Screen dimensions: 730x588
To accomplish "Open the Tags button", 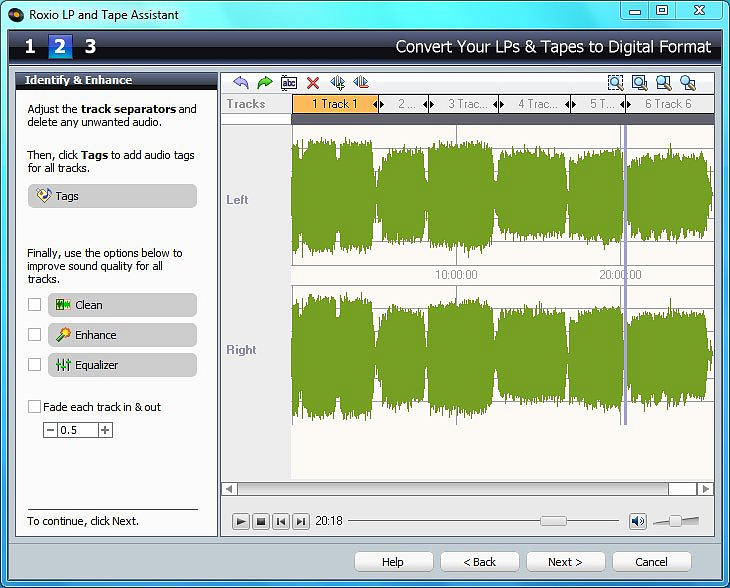I will 112,196.
